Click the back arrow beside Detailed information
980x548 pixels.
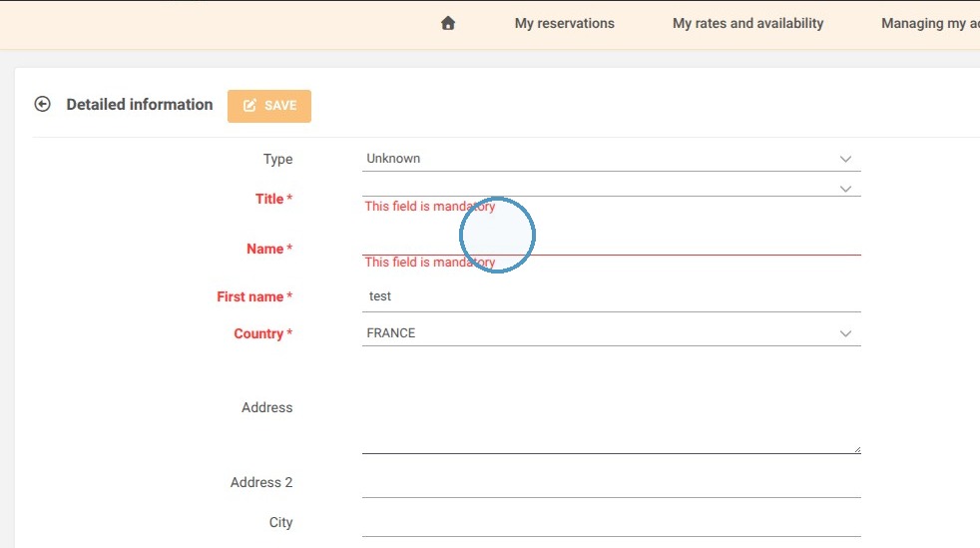pos(43,104)
